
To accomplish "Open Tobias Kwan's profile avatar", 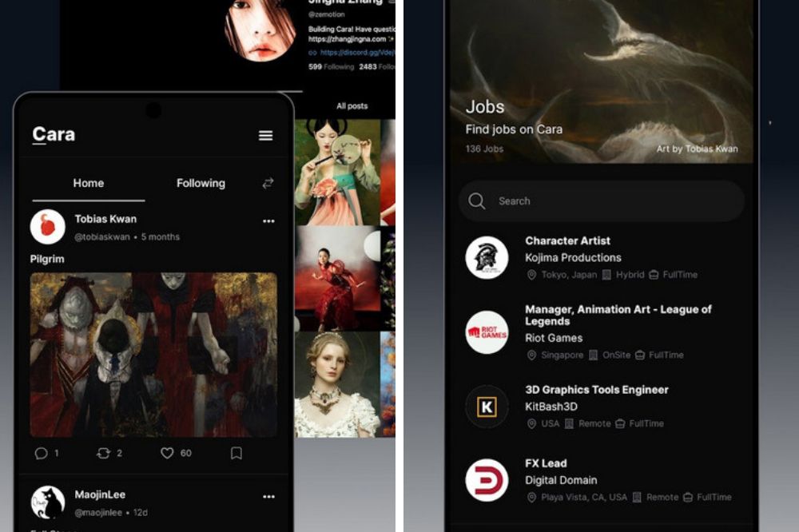I will (x=47, y=227).
